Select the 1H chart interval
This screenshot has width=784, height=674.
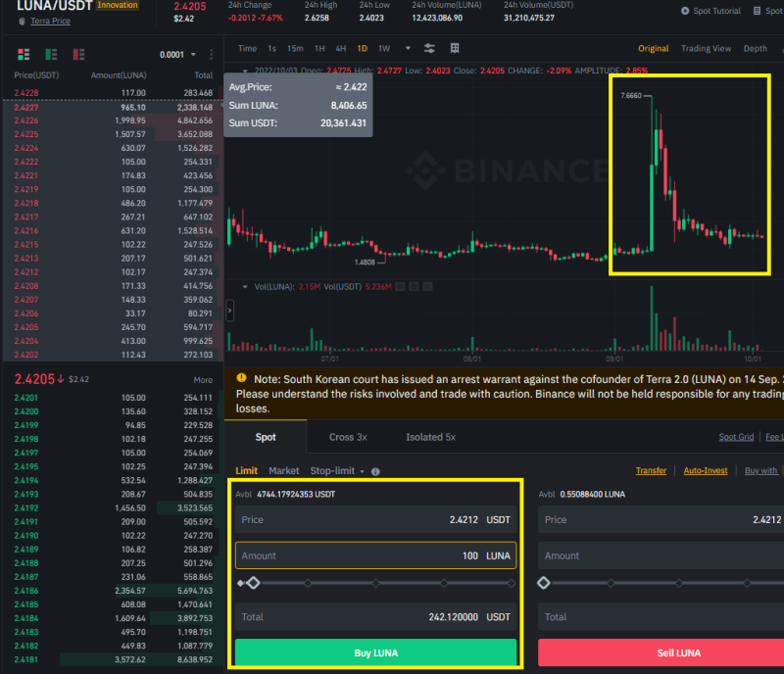pyautogui.click(x=319, y=49)
